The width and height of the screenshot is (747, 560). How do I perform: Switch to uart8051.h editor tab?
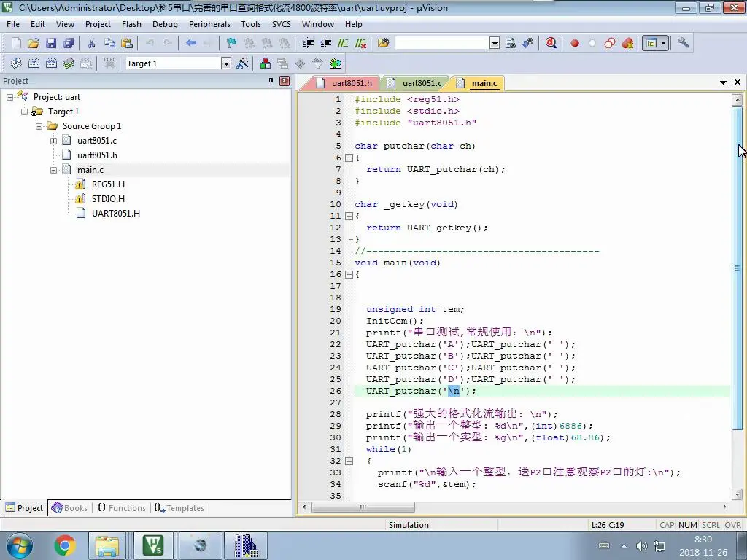pyautogui.click(x=345, y=83)
